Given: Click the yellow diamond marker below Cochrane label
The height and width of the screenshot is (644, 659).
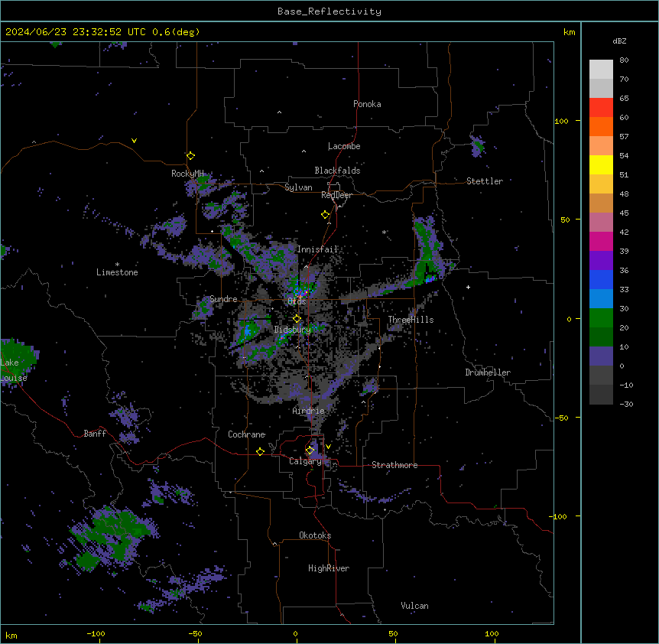Looking at the screenshot, I should pyautogui.click(x=261, y=452).
